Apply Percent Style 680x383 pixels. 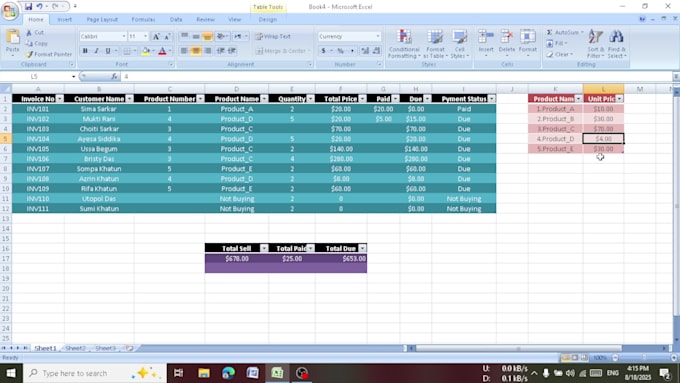pos(341,51)
